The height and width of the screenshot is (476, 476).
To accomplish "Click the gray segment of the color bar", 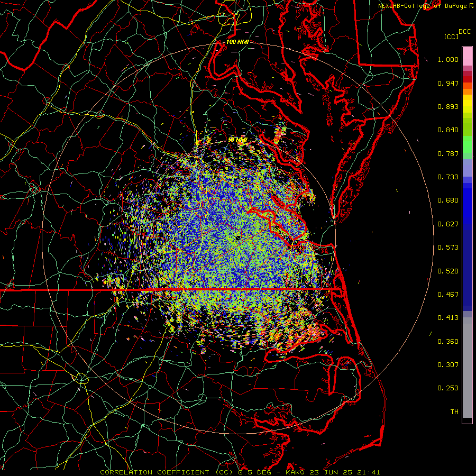I will tap(467, 368).
